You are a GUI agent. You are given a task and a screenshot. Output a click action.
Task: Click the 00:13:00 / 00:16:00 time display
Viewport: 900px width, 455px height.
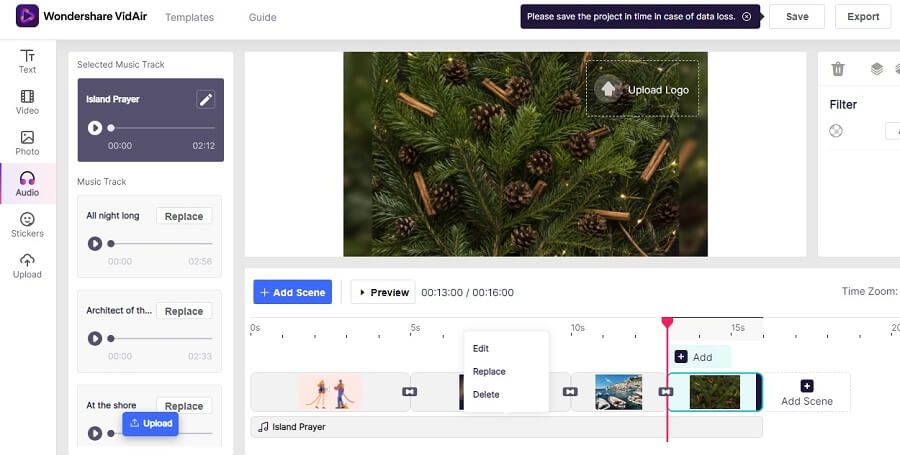[467, 293]
